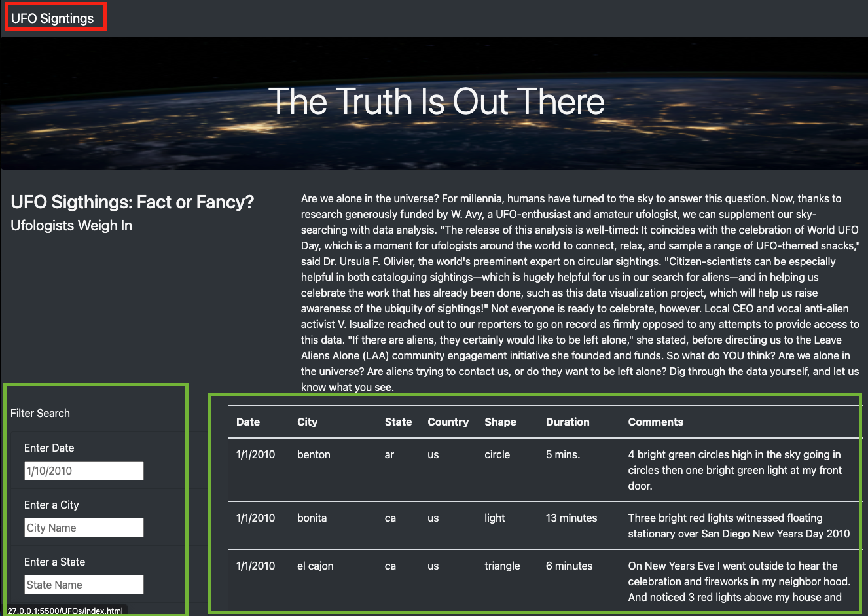This screenshot has width=868, height=616.
Task: Click the Country column header
Action: [448, 422]
